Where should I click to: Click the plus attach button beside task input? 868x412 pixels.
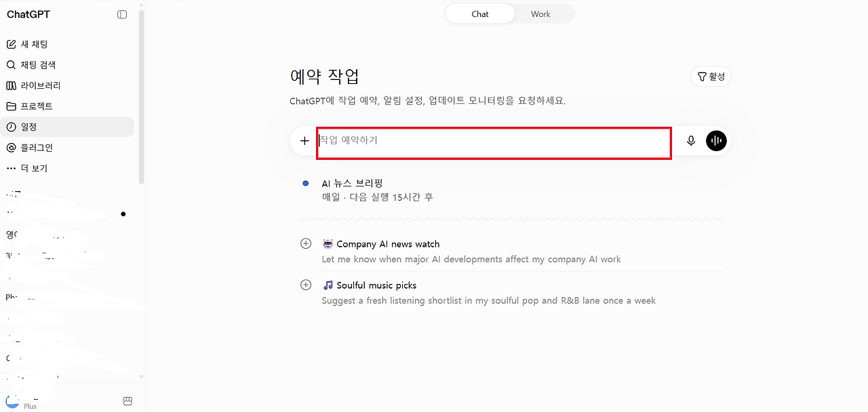pos(304,141)
